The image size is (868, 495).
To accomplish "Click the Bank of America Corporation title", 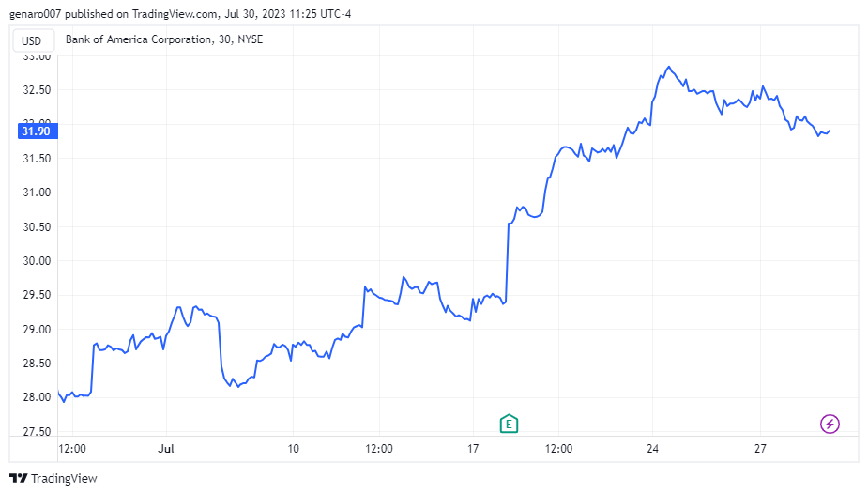I will 164,40.
